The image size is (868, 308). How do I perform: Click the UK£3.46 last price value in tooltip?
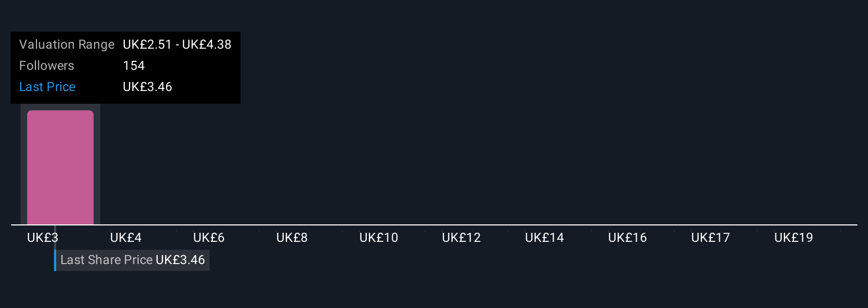(147, 87)
